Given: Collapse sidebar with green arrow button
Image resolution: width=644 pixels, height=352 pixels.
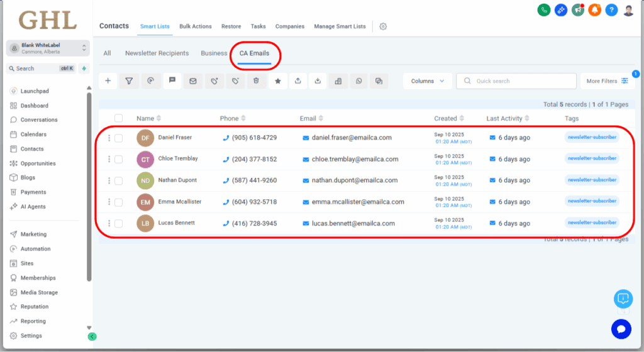Looking at the screenshot, I should [x=92, y=336].
